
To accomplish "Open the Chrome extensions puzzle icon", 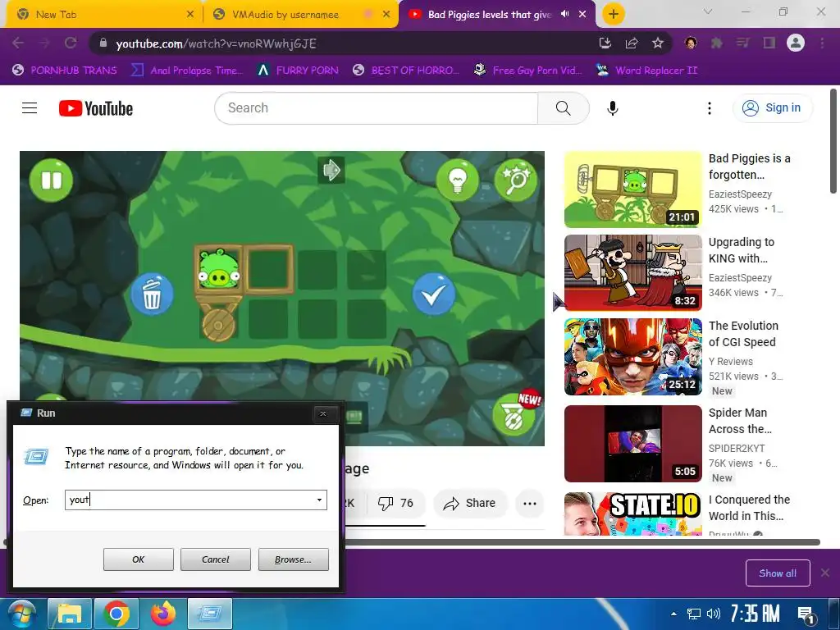I will click(x=716, y=43).
